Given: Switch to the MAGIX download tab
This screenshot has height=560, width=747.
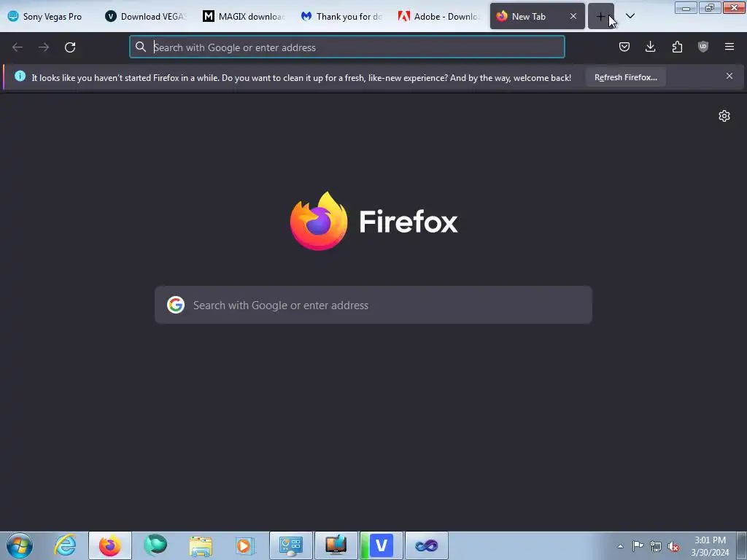Looking at the screenshot, I should click(244, 16).
